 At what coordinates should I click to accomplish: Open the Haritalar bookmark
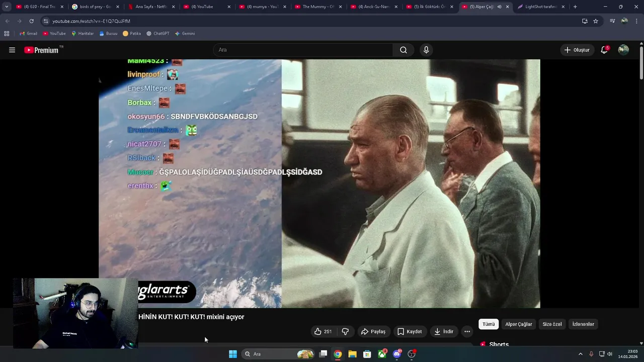pos(83,34)
